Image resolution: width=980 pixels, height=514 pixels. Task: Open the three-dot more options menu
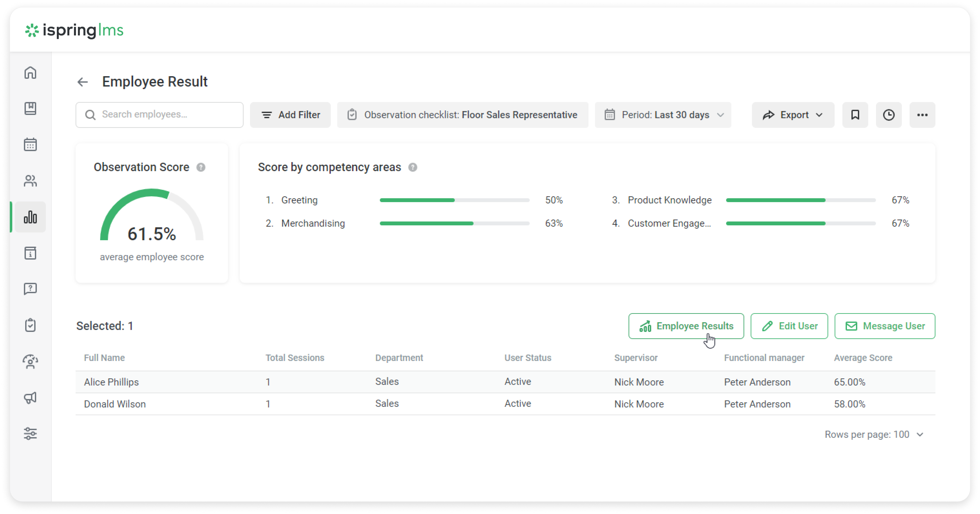click(922, 115)
